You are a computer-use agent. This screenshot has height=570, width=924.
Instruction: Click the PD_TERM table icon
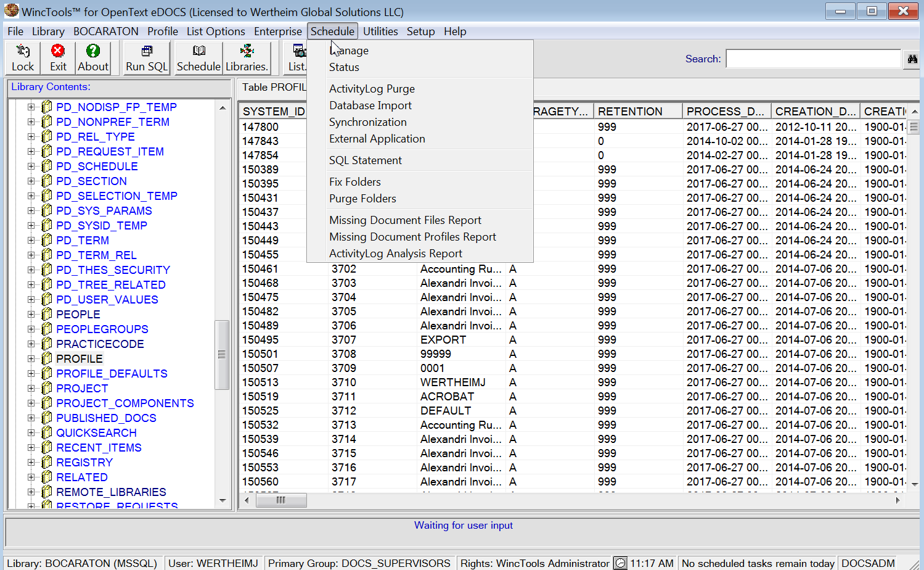pos(47,241)
